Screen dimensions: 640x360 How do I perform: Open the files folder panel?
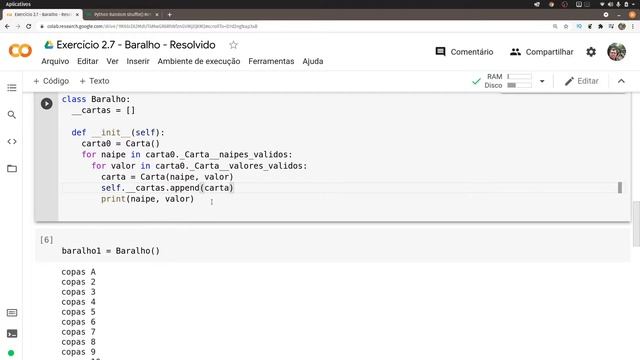click(12, 169)
